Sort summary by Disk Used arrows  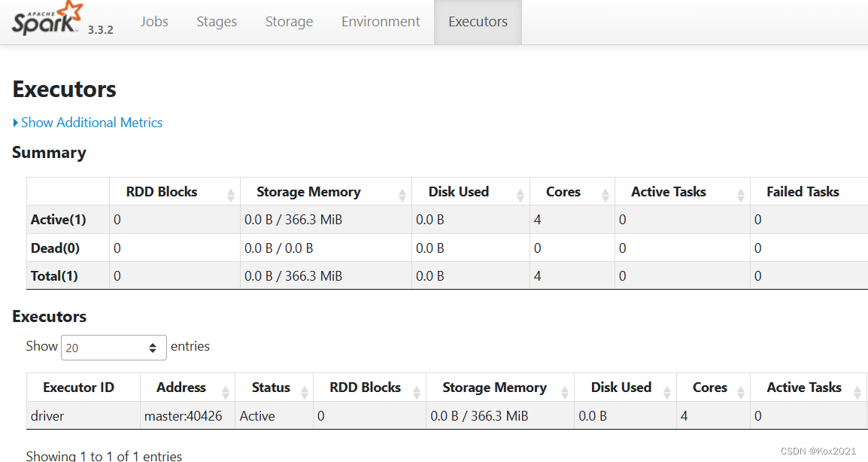coord(520,195)
